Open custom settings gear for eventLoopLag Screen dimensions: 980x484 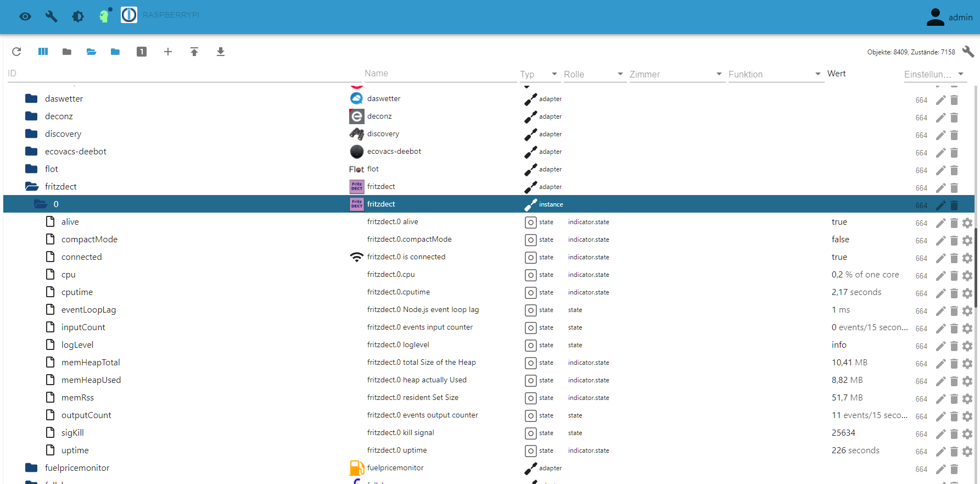pos(967,311)
